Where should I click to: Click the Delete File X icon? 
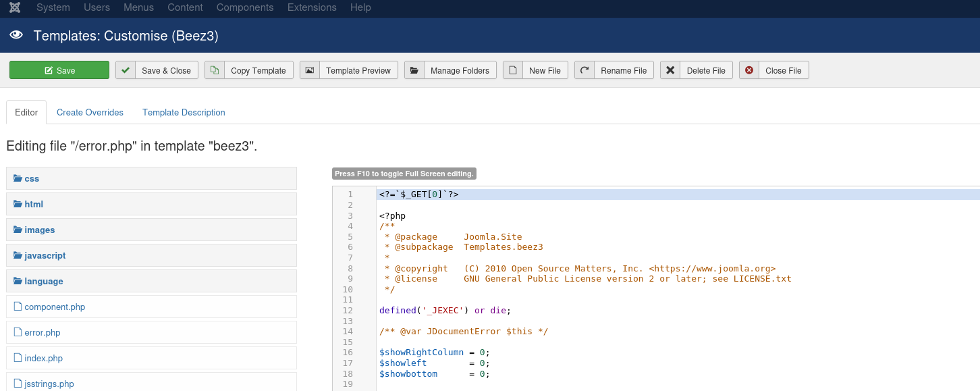[x=670, y=70]
